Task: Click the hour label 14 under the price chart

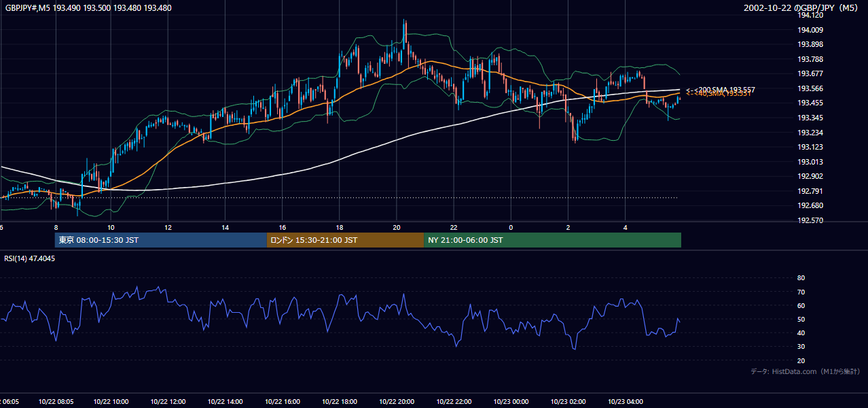Action: point(225,228)
